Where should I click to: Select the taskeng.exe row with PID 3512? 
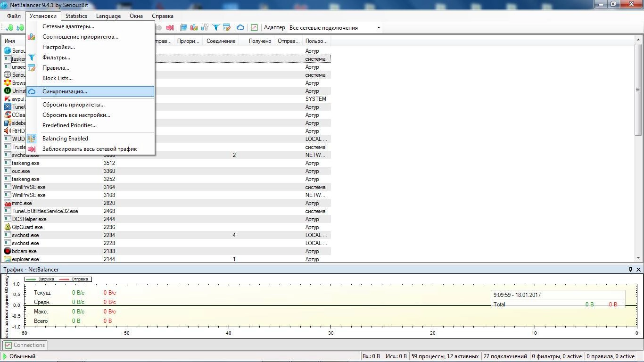(x=167, y=163)
